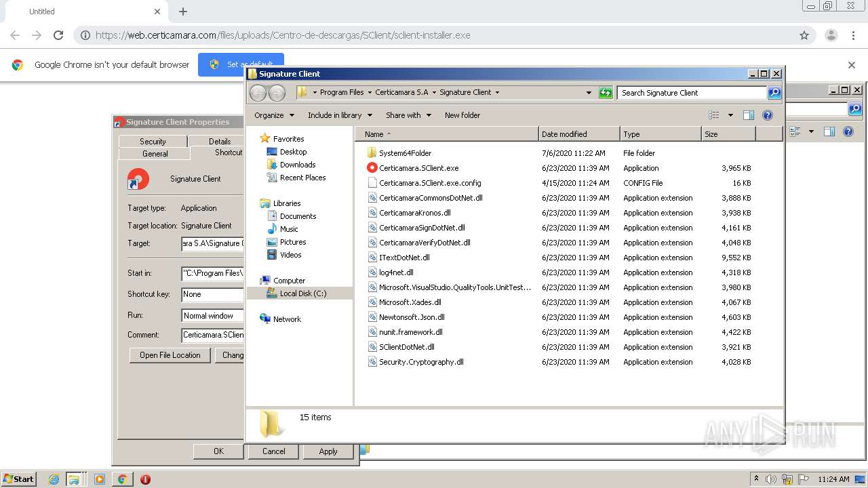Open the Start menu
Image resolution: width=868 pixels, height=488 pixels.
coord(18,479)
